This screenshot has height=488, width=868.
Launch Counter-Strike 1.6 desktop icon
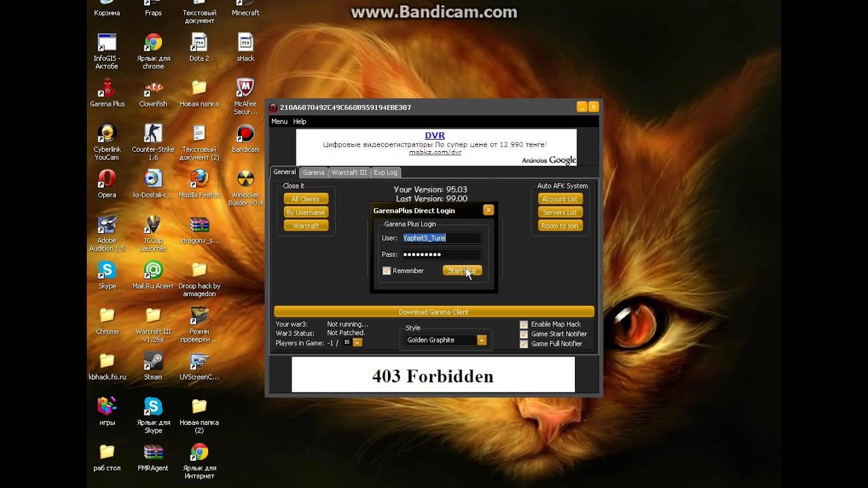153,142
